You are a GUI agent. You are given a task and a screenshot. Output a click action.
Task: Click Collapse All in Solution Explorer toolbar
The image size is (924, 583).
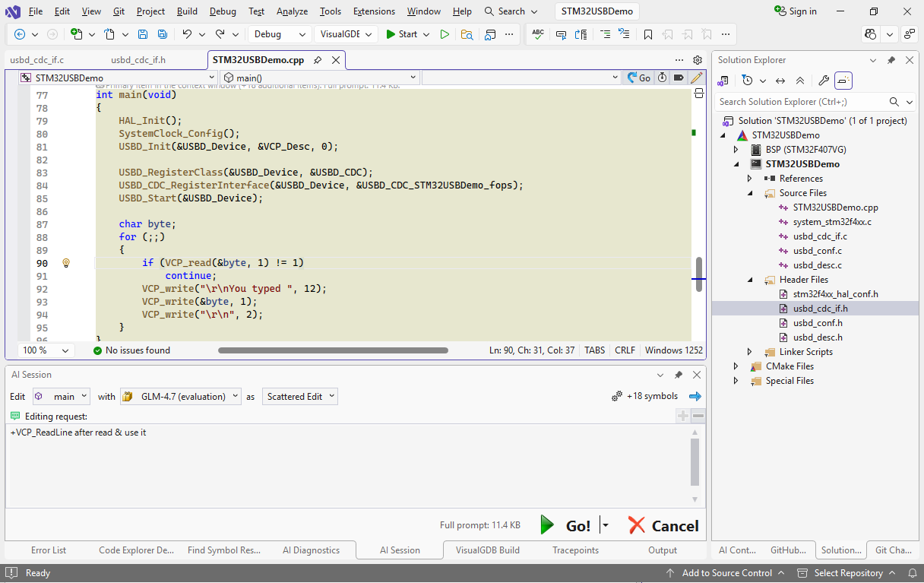pyautogui.click(x=800, y=81)
